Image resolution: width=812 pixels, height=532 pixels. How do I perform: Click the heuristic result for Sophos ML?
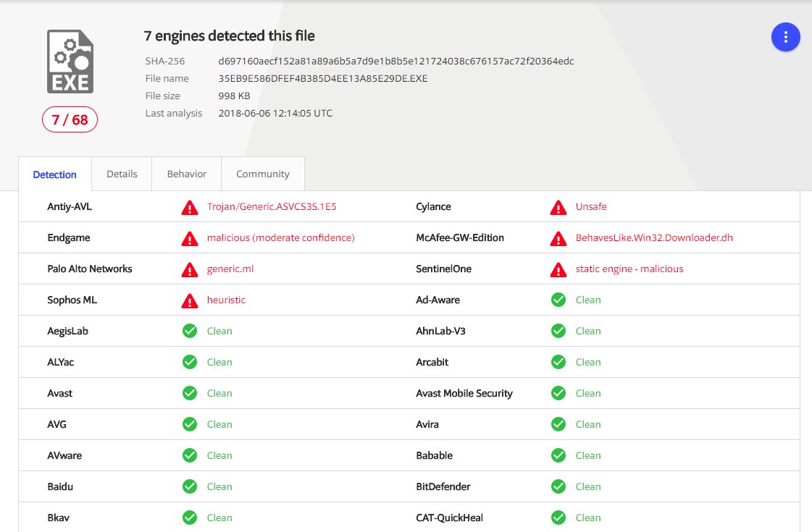point(226,300)
